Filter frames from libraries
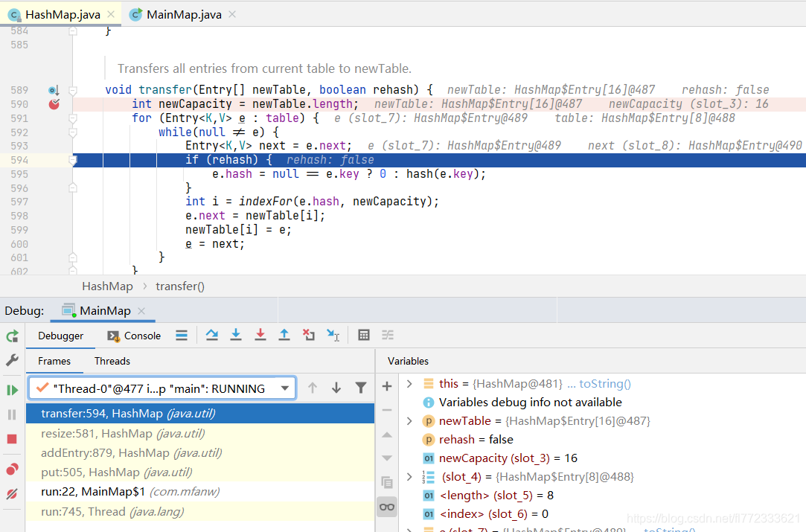806x532 pixels. tap(361, 388)
